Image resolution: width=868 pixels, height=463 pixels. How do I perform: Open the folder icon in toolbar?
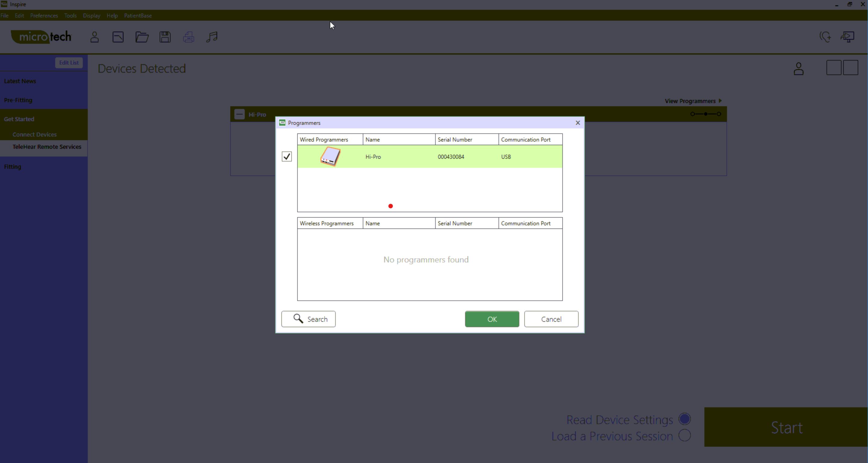pyautogui.click(x=142, y=37)
